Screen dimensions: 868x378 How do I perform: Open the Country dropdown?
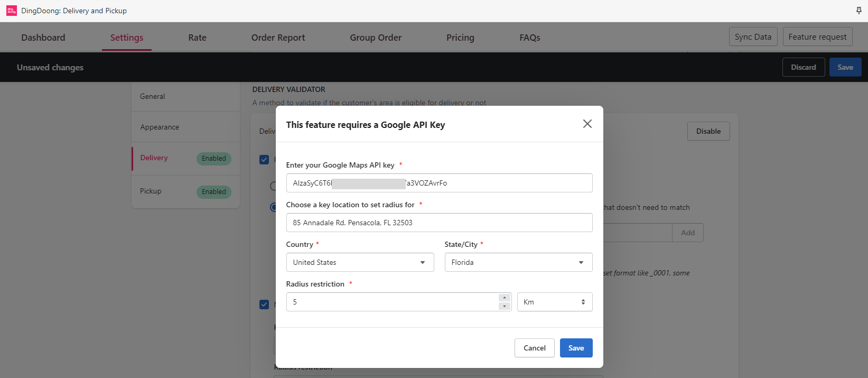pos(360,262)
